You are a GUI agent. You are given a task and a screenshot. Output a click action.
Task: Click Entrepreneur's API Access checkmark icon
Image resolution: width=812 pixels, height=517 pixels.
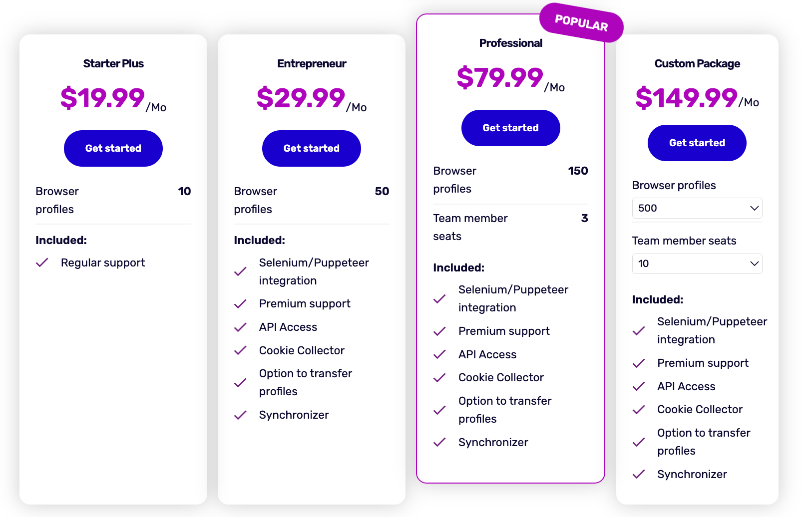coord(240,327)
